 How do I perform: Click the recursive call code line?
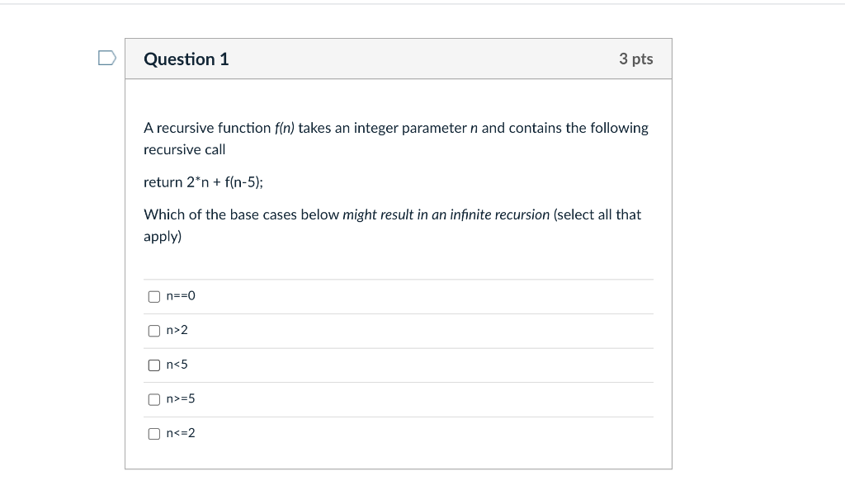201,181
